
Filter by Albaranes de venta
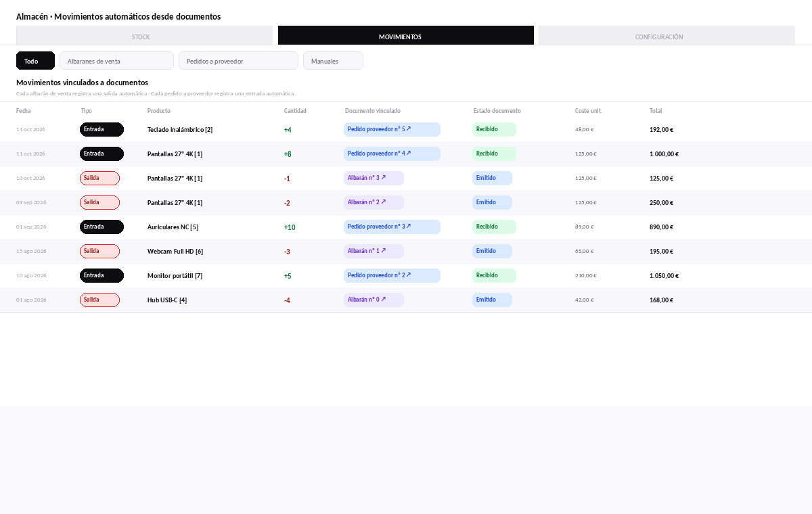[116, 61]
